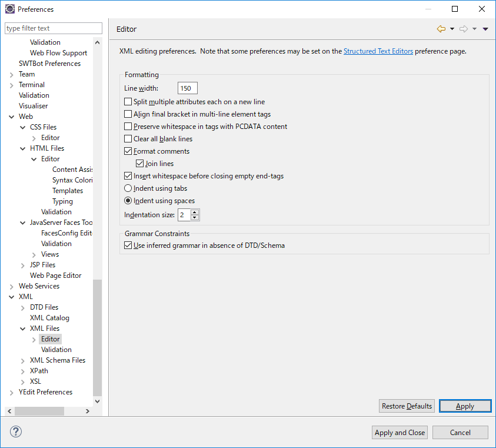Collapse the HTML Files node
496x448 pixels.
[x=23, y=149]
